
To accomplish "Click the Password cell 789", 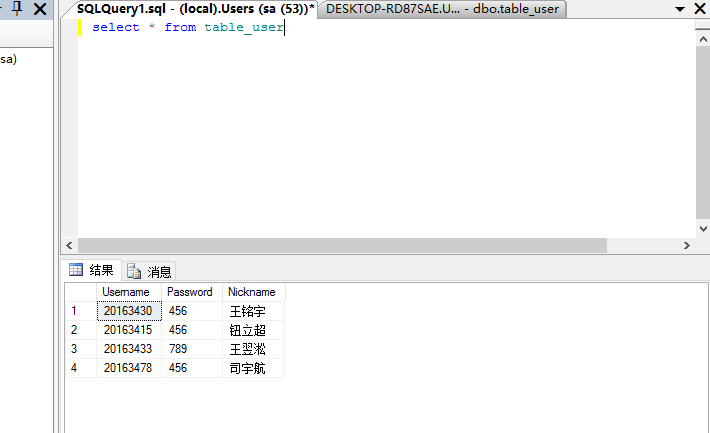I will tap(192, 349).
